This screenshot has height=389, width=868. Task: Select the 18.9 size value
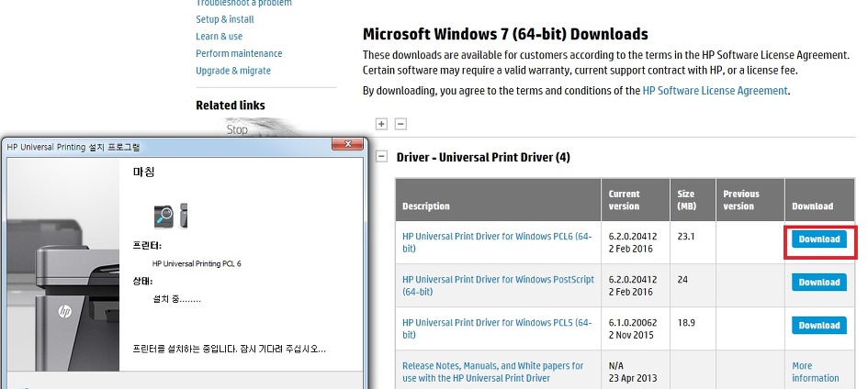tap(686, 323)
